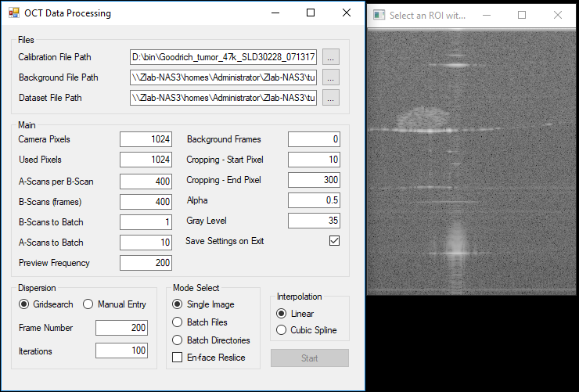This screenshot has height=392, width=579.
Task: Browse for Calibration File Path
Action: click(331, 57)
